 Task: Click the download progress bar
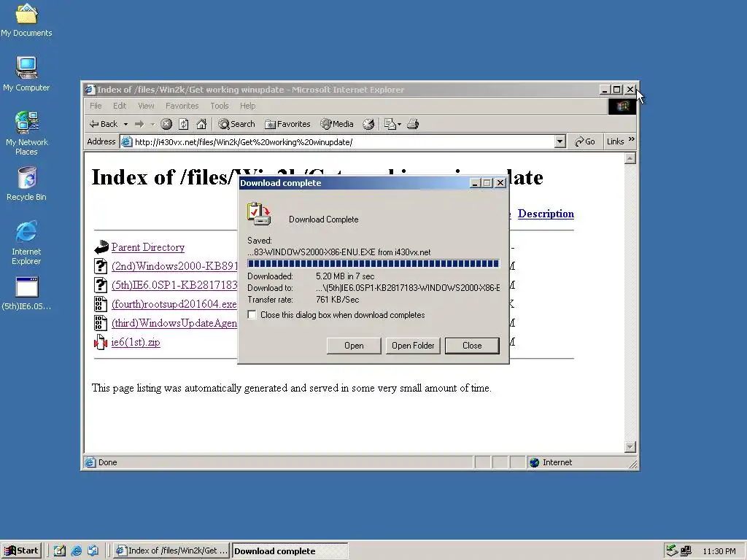pyautogui.click(x=373, y=264)
